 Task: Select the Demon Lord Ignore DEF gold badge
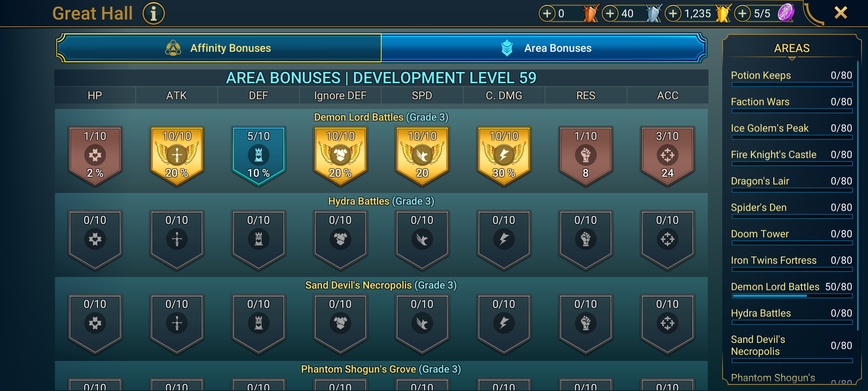340,156
